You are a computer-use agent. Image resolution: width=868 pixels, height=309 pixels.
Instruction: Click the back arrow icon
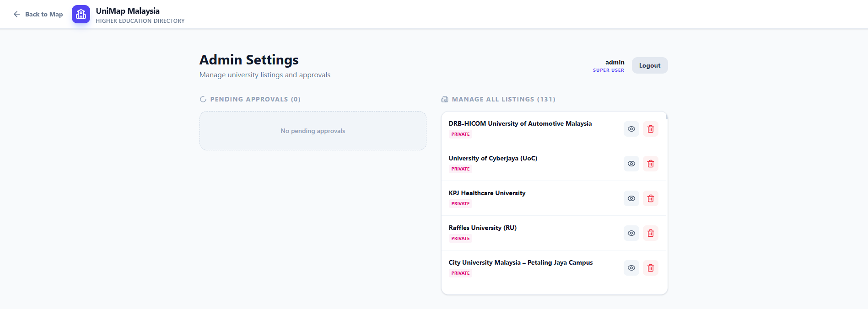[17, 14]
